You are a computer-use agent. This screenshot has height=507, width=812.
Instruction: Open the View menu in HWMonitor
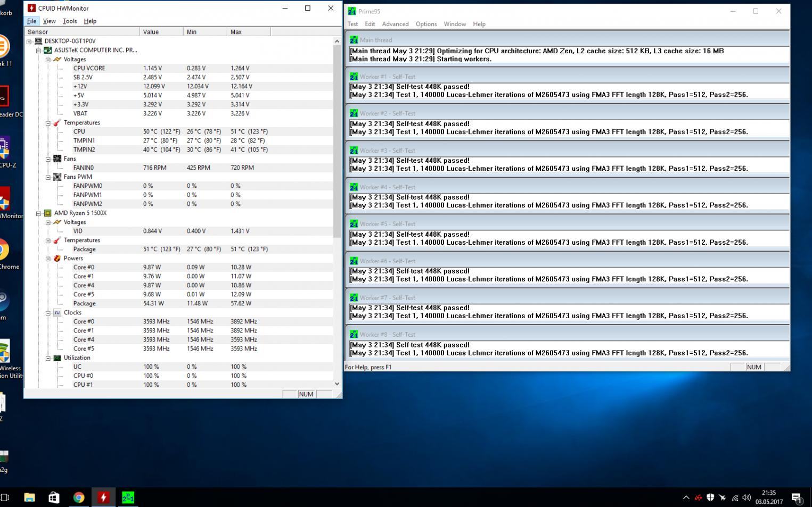point(49,21)
